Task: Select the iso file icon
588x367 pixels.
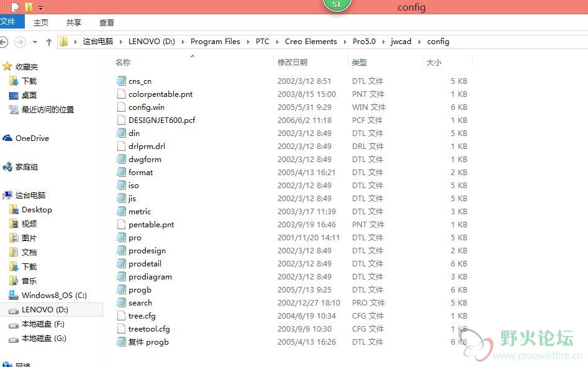Action: [121, 185]
